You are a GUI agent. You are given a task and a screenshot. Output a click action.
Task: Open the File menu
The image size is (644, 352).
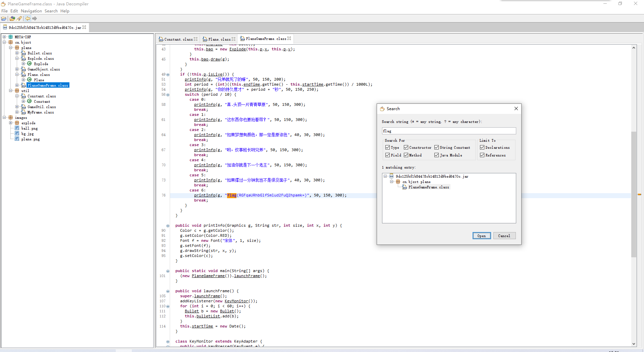pyautogui.click(x=4, y=11)
